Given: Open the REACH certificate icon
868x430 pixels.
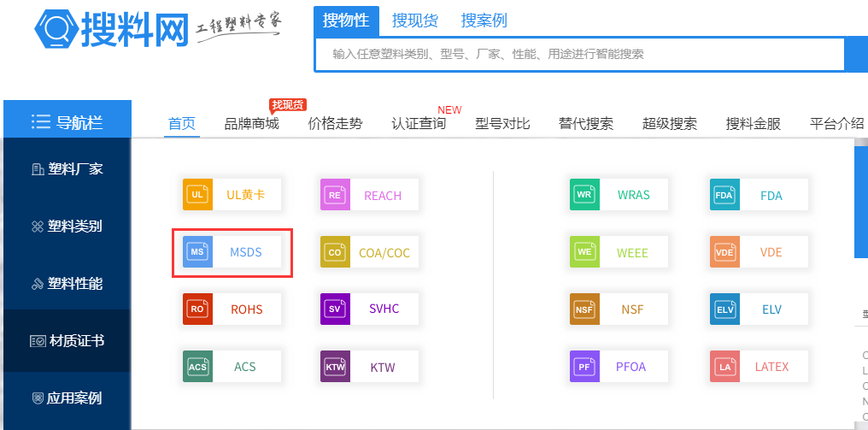Looking at the screenshot, I should tap(335, 195).
